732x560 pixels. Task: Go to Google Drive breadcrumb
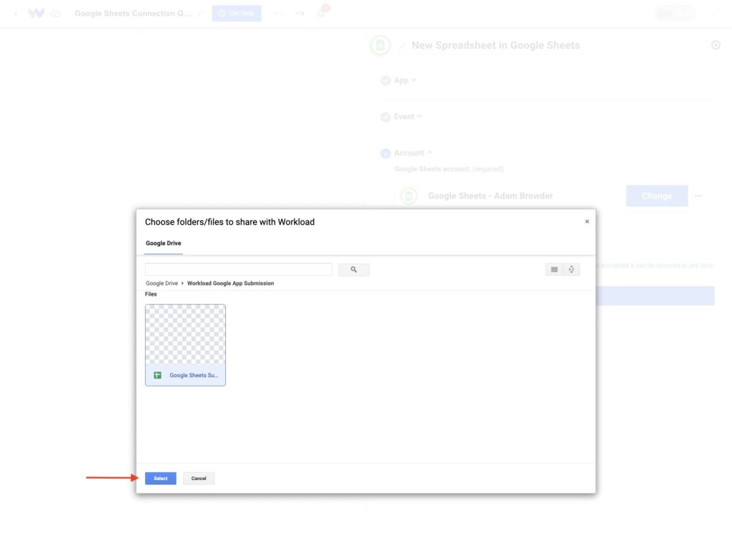[162, 284]
